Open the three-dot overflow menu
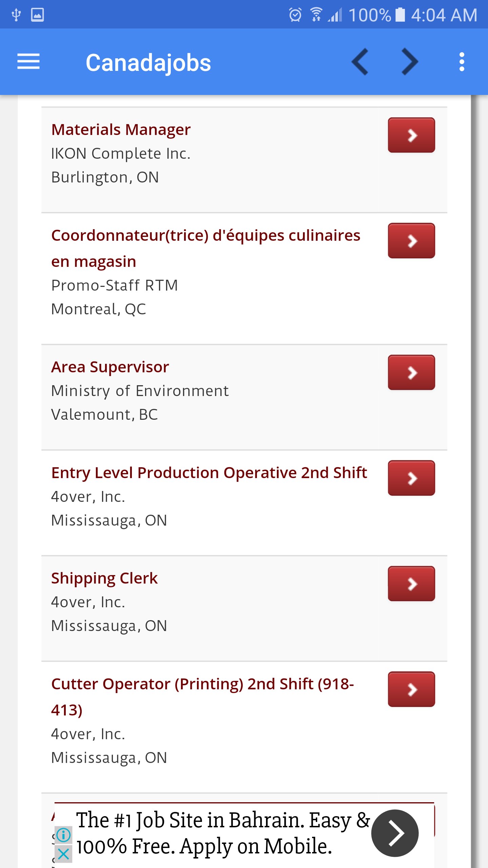The height and width of the screenshot is (868, 488). click(x=462, y=62)
